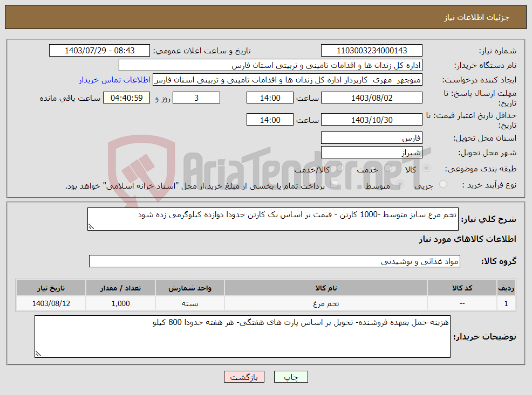Screen dimensions: 532x395
Task: Click the quantity cell 1,000
Action: (120, 303)
